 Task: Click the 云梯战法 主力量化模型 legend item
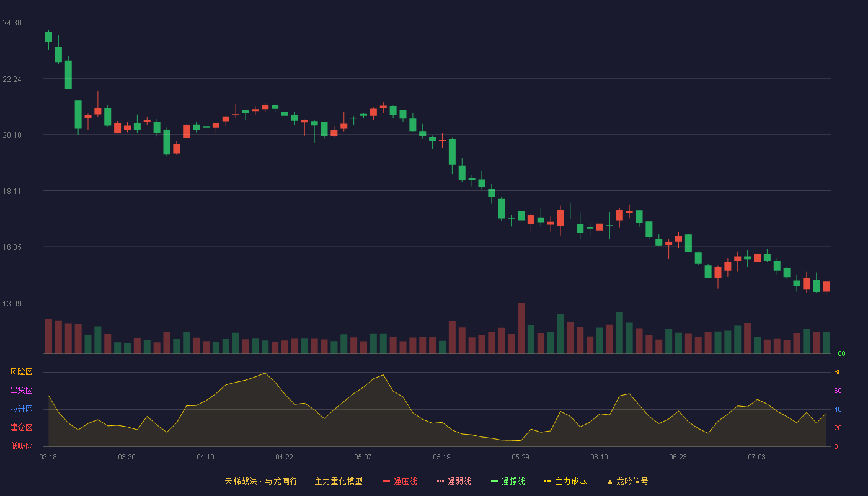(x=294, y=481)
